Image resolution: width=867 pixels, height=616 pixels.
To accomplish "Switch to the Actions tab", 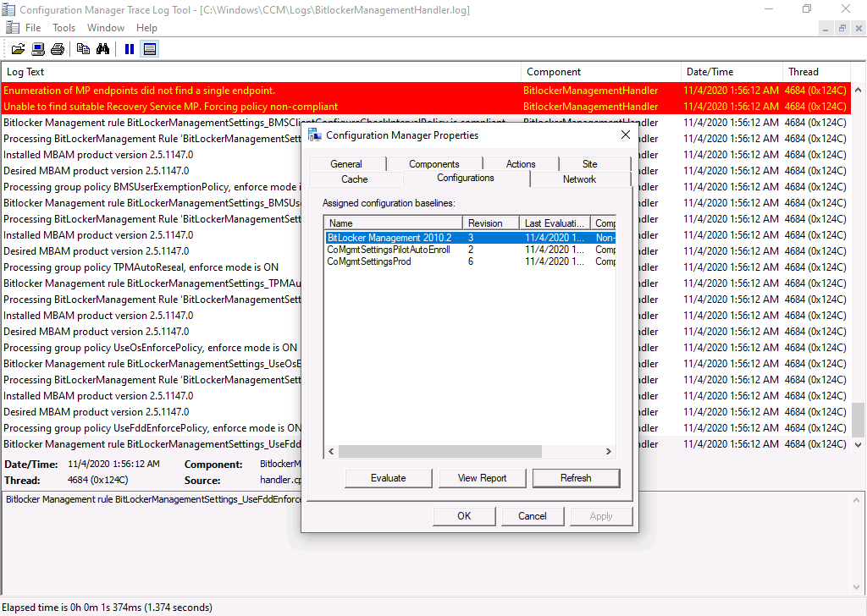I will [x=521, y=164].
